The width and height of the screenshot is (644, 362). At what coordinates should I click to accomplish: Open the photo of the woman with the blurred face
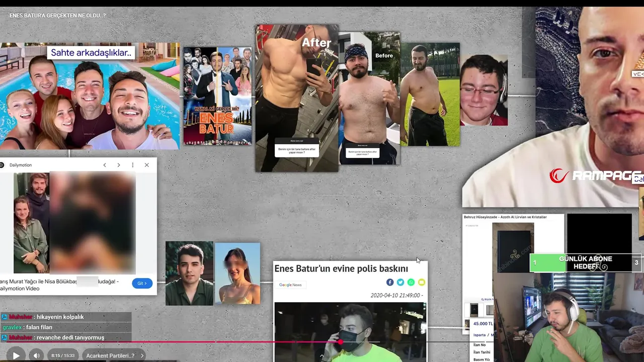click(237, 273)
